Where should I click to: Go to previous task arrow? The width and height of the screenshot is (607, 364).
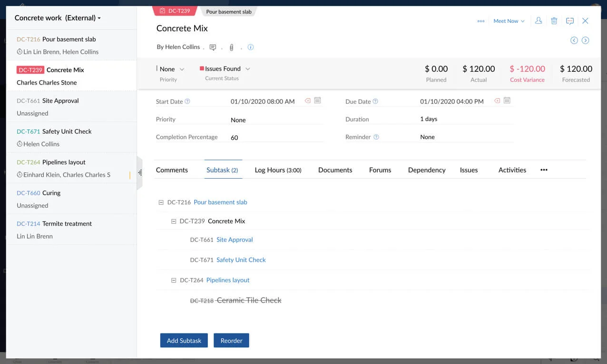pyautogui.click(x=574, y=40)
